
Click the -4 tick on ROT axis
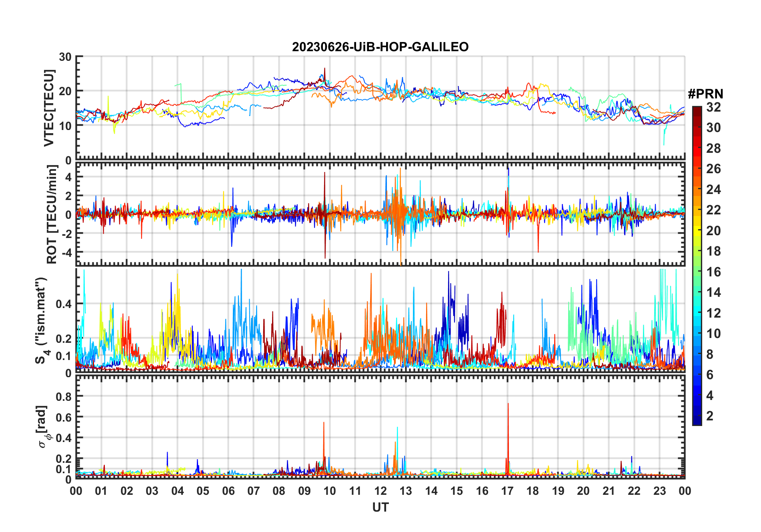tap(66, 252)
